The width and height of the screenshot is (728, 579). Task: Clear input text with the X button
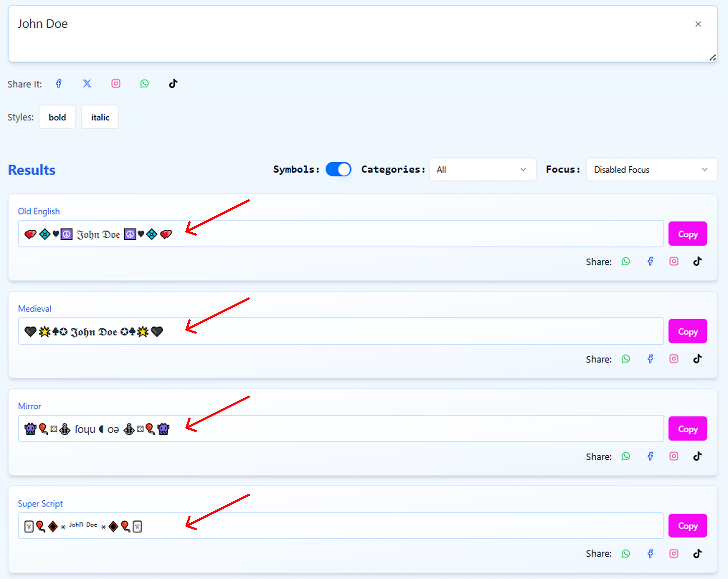698,24
